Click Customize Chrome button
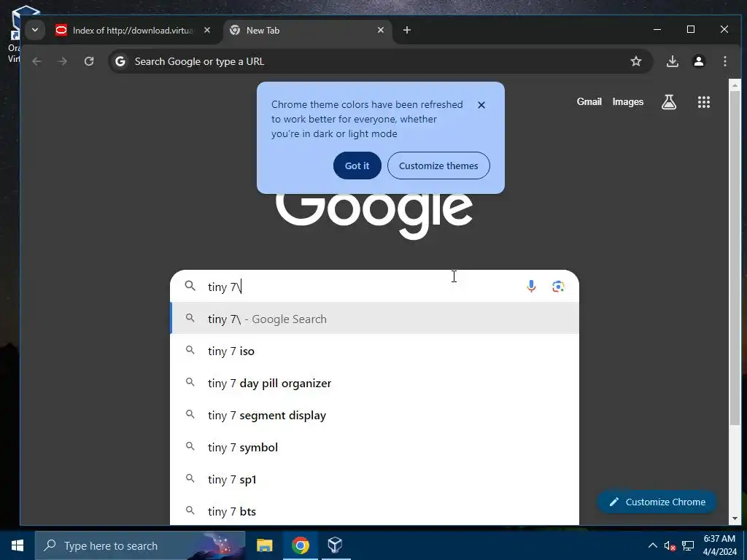Image resolution: width=747 pixels, height=560 pixels. click(657, 502)
